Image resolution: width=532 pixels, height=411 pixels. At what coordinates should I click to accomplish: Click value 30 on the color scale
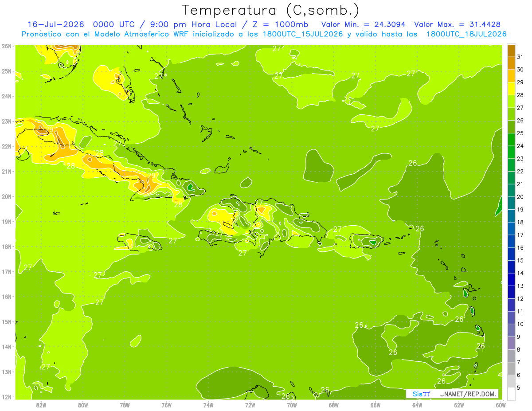(x=520, y=70)
